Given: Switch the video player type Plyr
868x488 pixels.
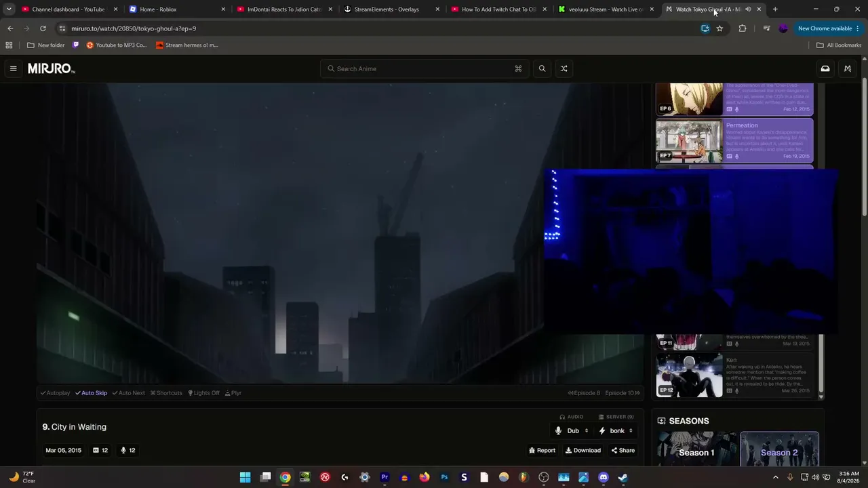Looking at the screenshot, I should click(233, 393).
